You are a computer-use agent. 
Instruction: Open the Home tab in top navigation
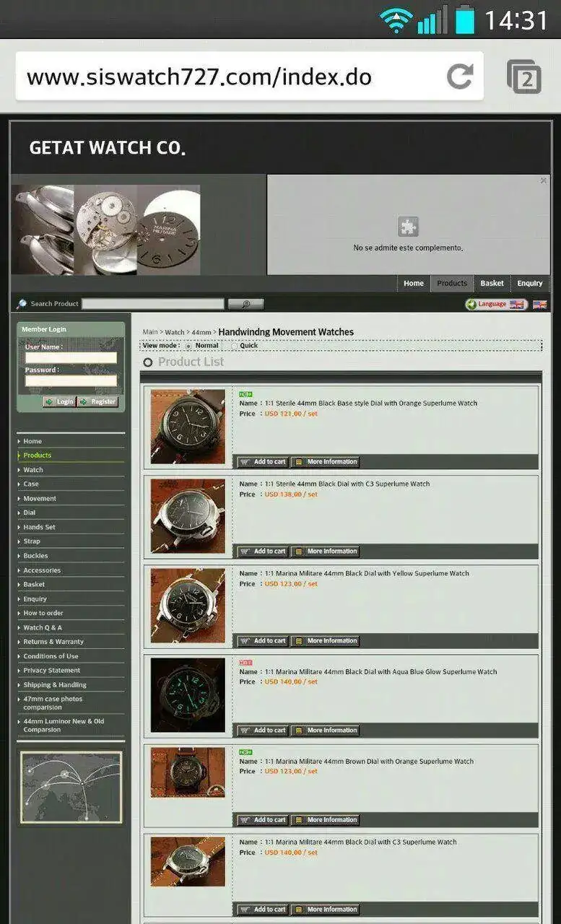point(414,283)
